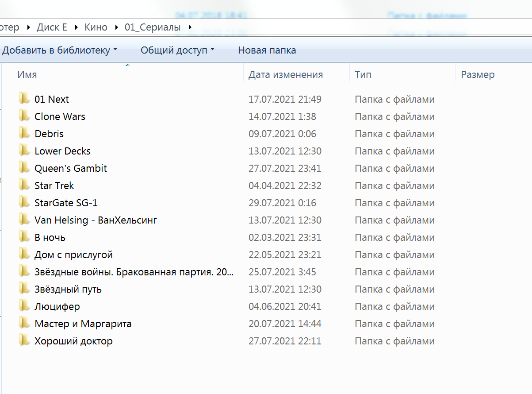Viewport: 532px width, 394px height.
Task: Expand breadcrumb arrow before 01_Сериалы
Action: pos(116,27)
